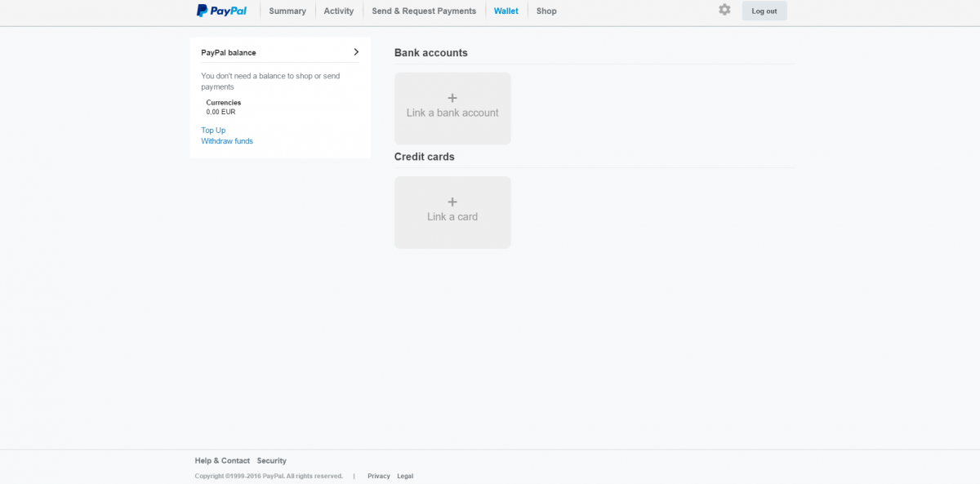Viewport: 980px width, 484px height.
Task: Select the Wallet tab
Action: (506, 11)
